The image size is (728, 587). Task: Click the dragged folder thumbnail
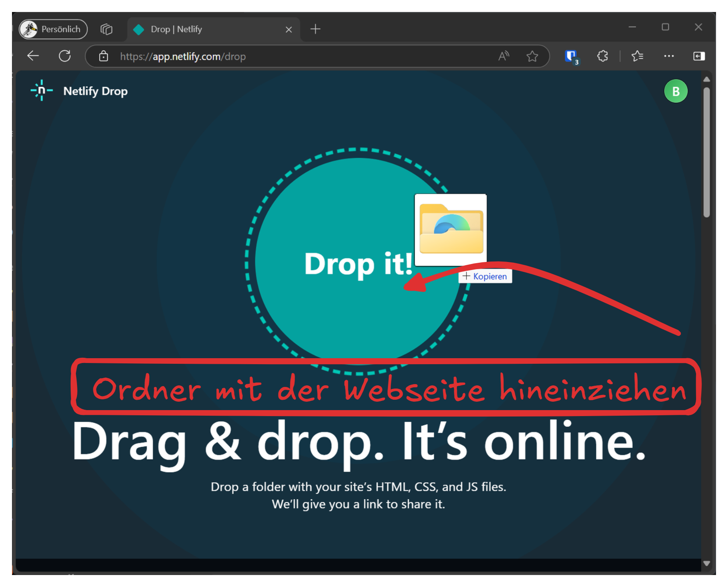pyautogui.click(x=451, y=230)
